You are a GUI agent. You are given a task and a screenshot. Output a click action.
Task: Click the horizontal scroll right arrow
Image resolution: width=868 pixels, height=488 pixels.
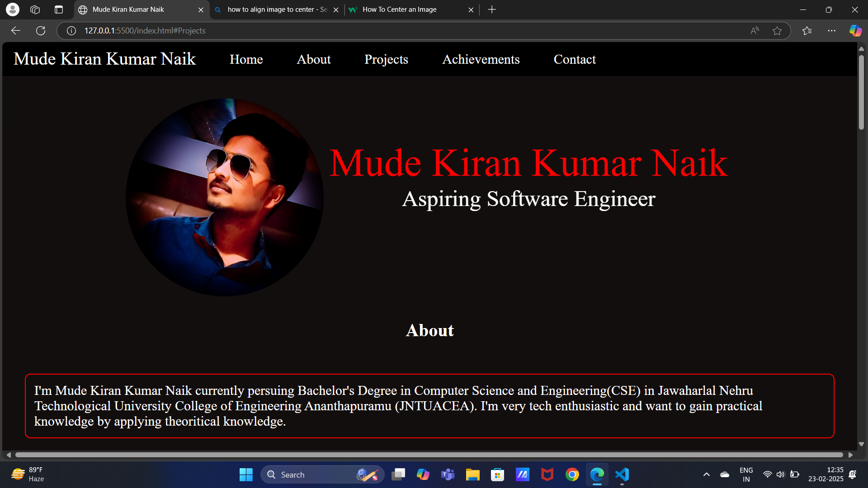click(x=850, y=455)
